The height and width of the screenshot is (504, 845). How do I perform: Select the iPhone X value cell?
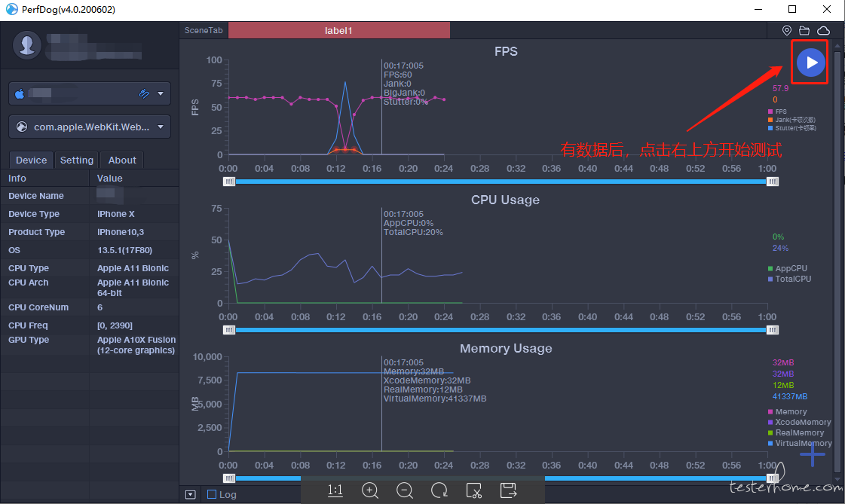(116, 214)
